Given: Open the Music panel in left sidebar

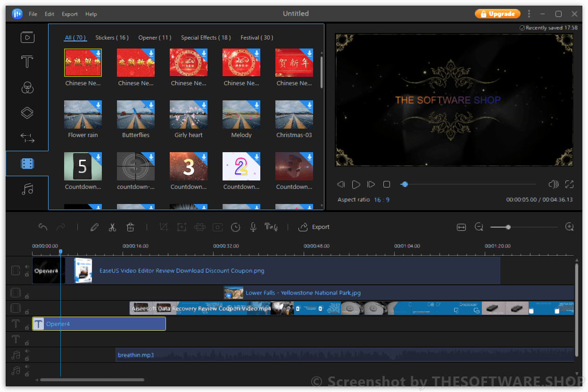Looking at the screenshot, I should [x=27, y=188].
